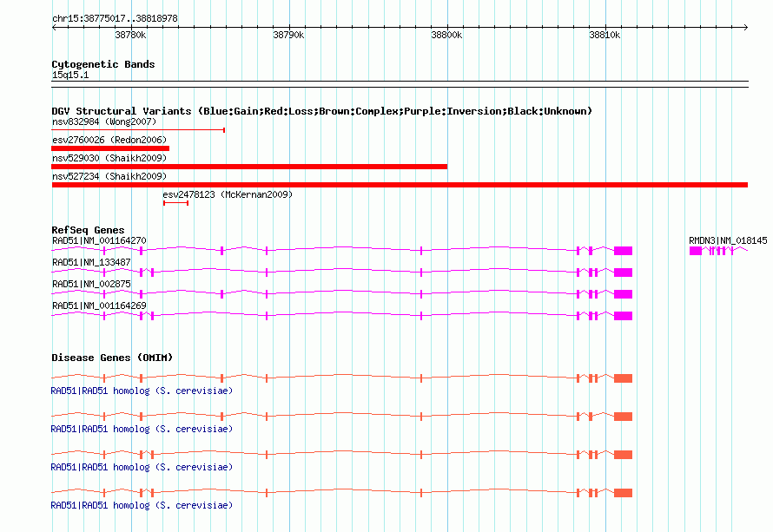The image size is (773, 532).
Task: Open second OMIM RAD51 homolog link
Action: click(x=142, y=429)
